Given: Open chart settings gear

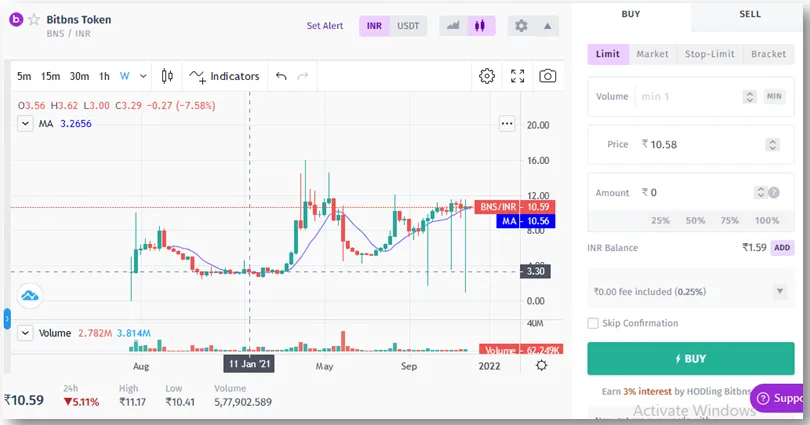Looking at the screenshot, I should 487,76.
